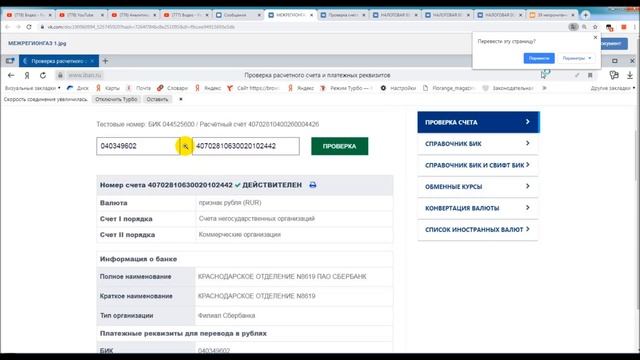Open the Словари bookmark

[x=172, y=88]
